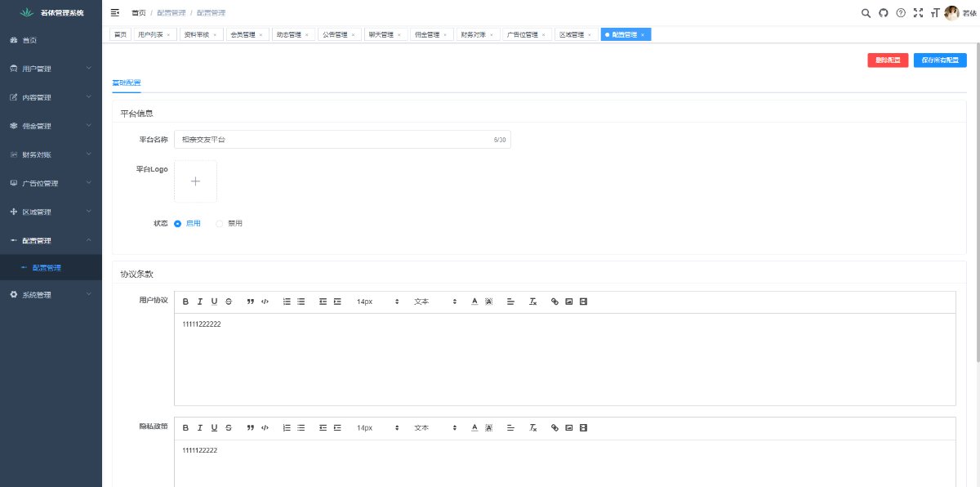Viewport: 980px width, 487px height.
Task: Upload 平台Logo via the plus box
Action: (x=195, y=181)
